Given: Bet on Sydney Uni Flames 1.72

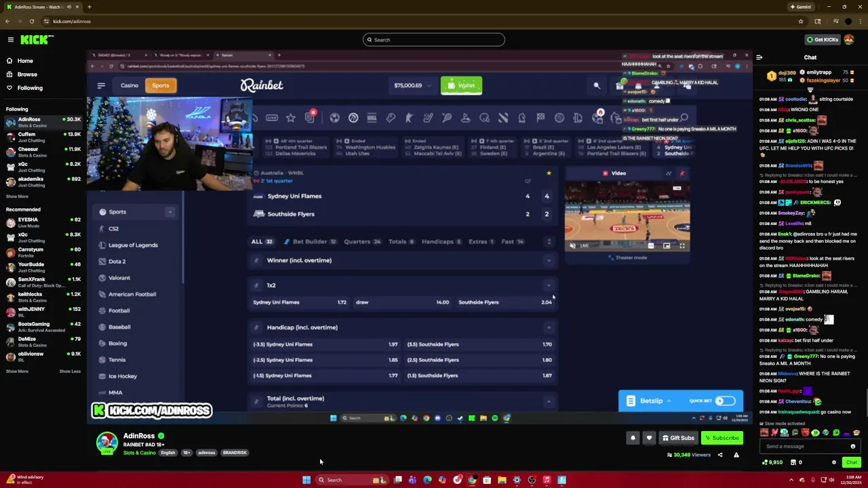Looking at the screenshot, I should tap(300, 302).
